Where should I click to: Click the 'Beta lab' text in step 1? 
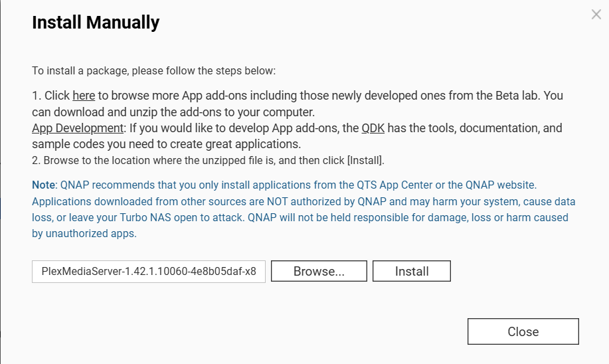[x=517, y=96]
